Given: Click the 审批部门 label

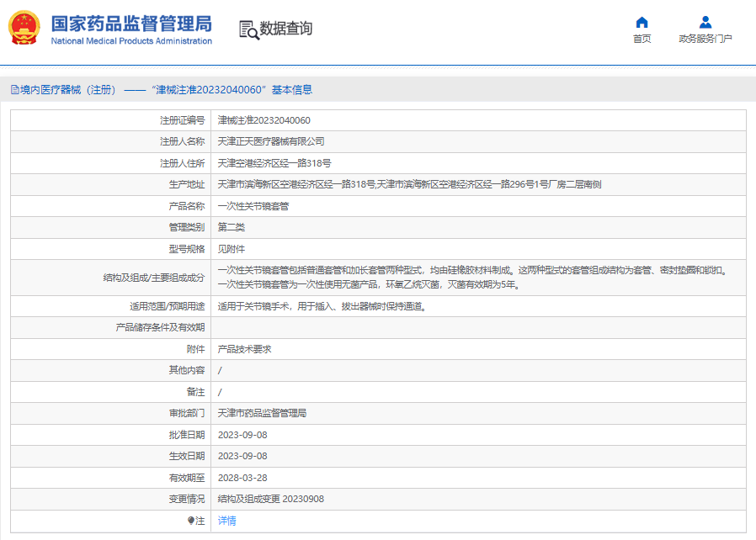Looking at the screenshot, I should coord(187,413).
